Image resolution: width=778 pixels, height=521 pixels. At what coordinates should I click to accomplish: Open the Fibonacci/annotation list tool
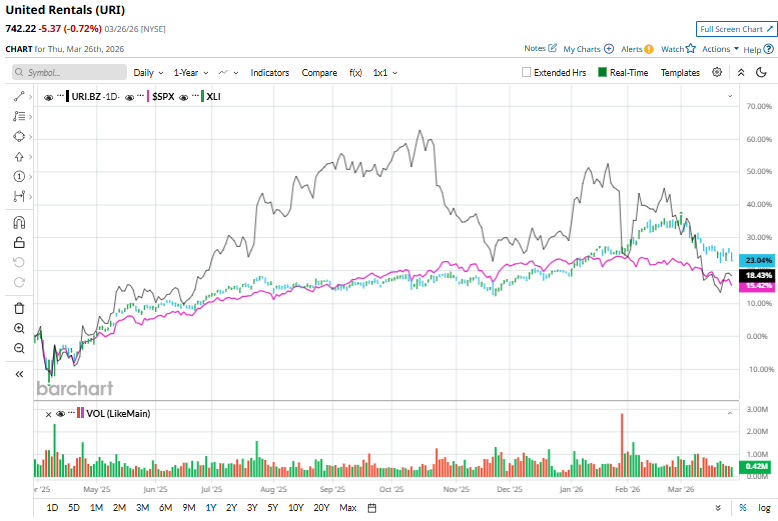[x=19, y=116]
